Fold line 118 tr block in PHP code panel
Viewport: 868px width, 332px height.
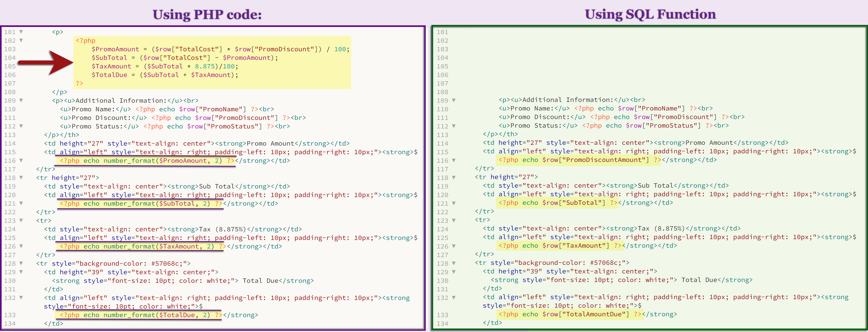(x=21, y=177)
